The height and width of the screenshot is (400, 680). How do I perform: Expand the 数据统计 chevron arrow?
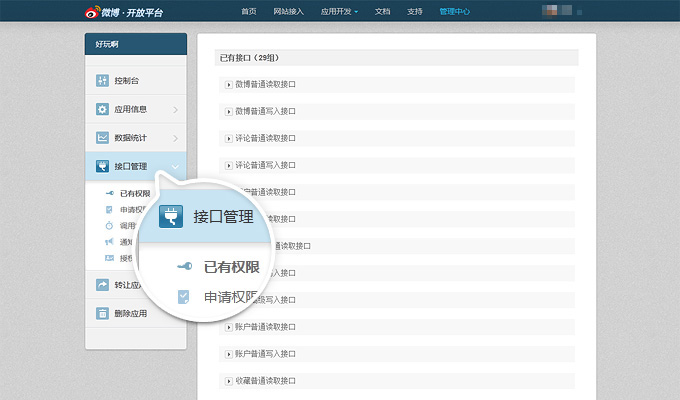pyautogui.click(x=175, y=138)
